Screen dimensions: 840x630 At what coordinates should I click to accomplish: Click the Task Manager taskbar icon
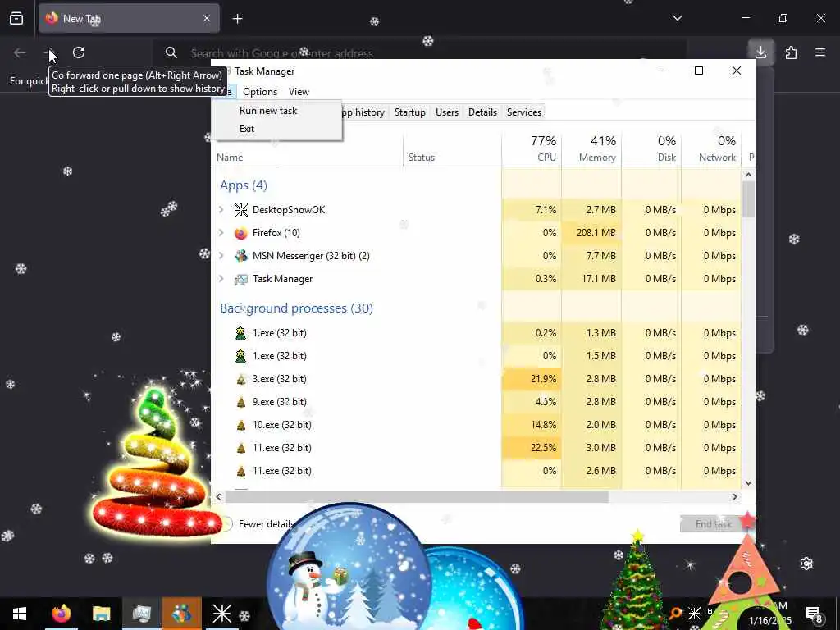click(x=141, y=614)
